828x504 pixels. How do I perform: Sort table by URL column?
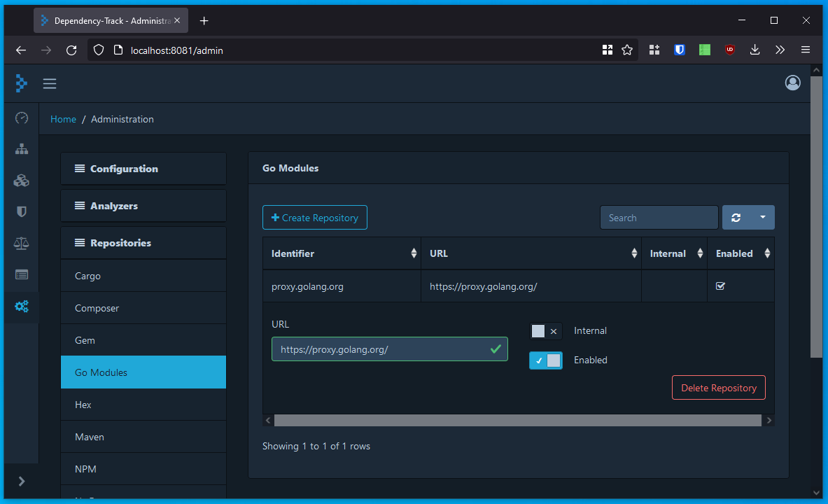[x=531, y=253]
